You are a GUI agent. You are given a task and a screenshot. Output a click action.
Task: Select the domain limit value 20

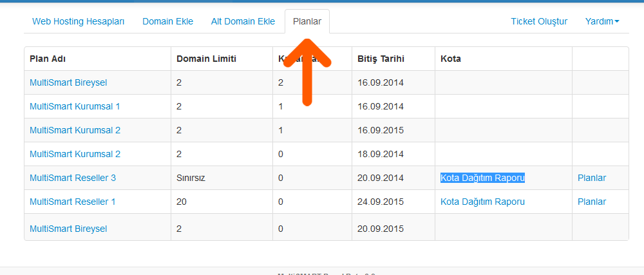(181, 202)
